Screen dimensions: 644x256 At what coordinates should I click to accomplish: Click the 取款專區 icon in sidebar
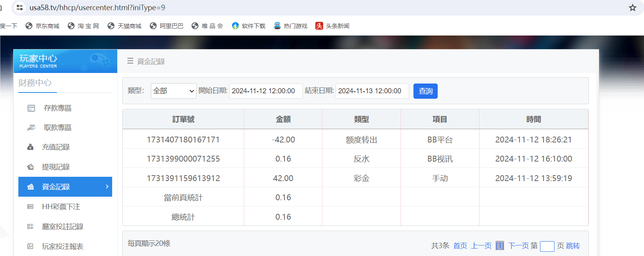[31, 128]
